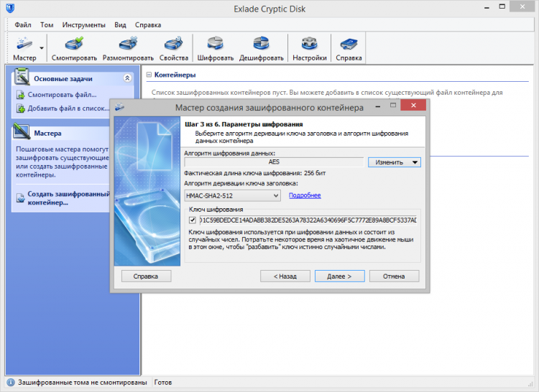
Task: Open the Изменить algorithm dropdown button
Action: (x=395, y=162)
